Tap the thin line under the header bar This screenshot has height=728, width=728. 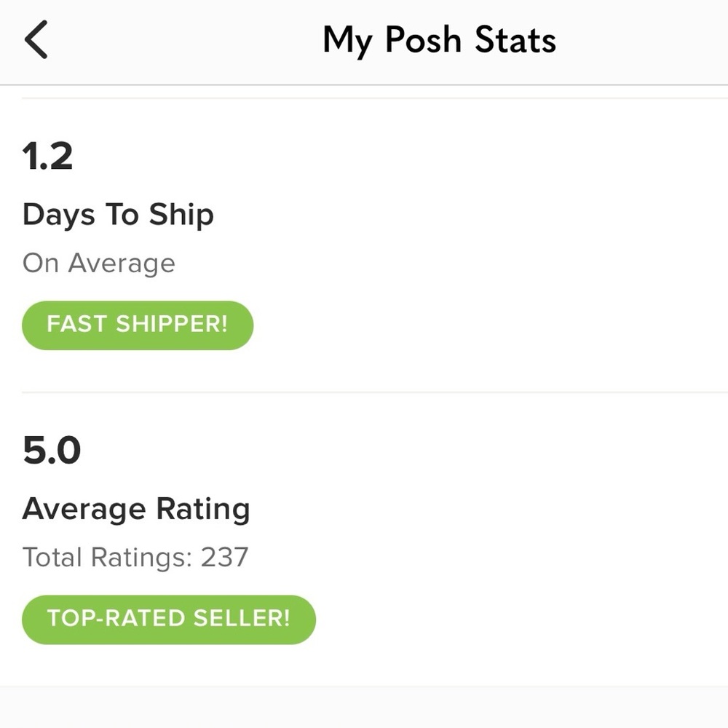[x=364, y=98]
